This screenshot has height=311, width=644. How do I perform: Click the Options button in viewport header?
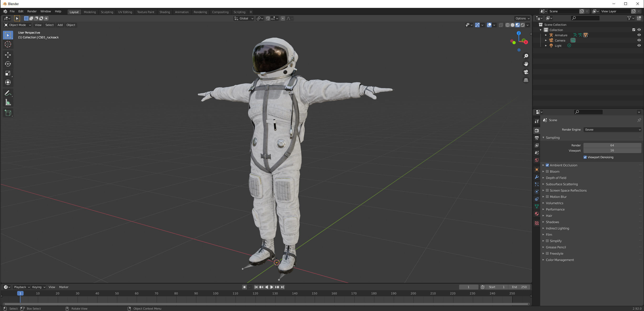pyautogui.click(x=522, y=18)
